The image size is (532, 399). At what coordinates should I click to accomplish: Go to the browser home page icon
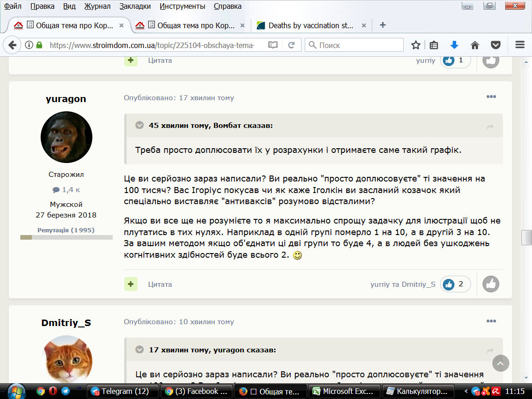(x=475, y=45)
